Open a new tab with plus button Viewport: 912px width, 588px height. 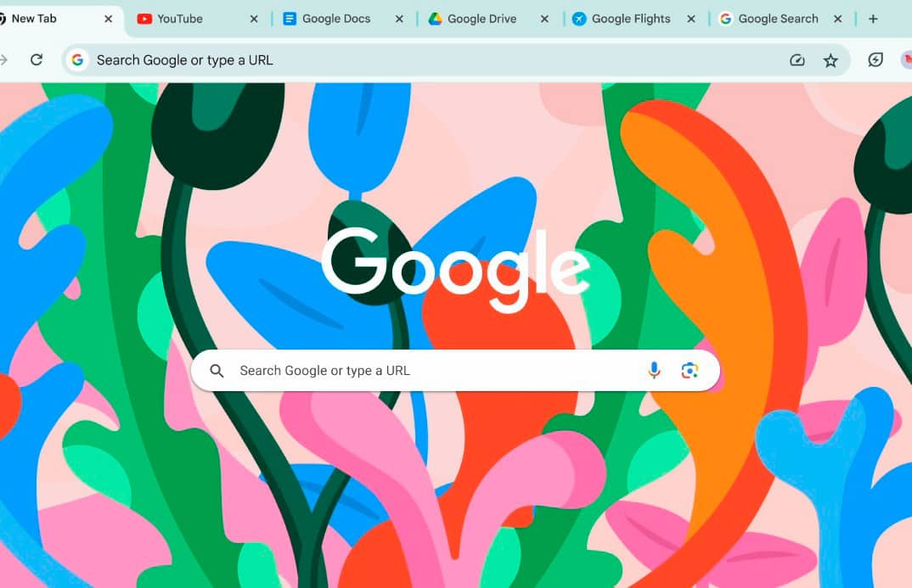click(873, 19)
